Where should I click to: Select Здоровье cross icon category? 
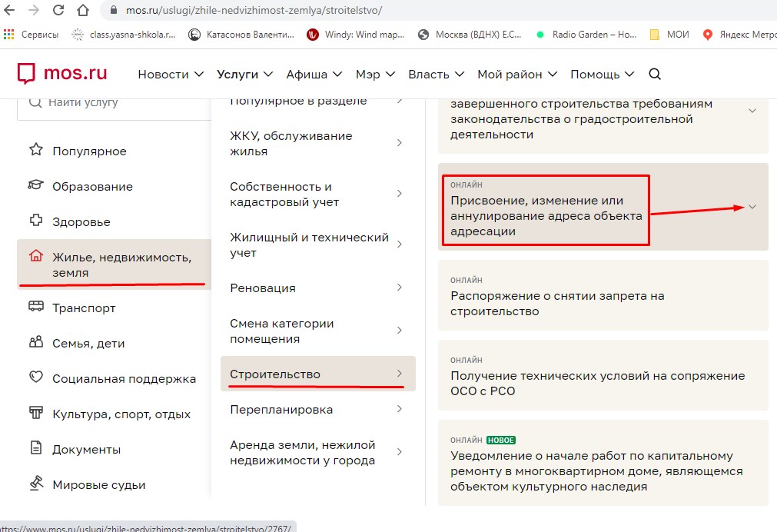pyautogui.click(x=35, y=220)
